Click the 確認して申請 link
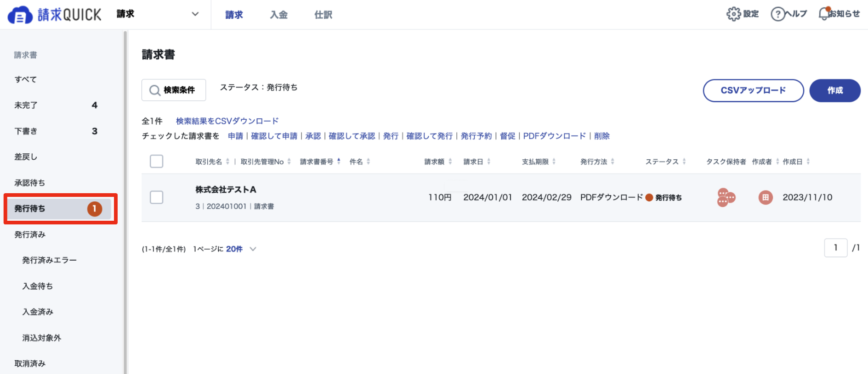The image size is (868, 374). click(x=274, y=136)
